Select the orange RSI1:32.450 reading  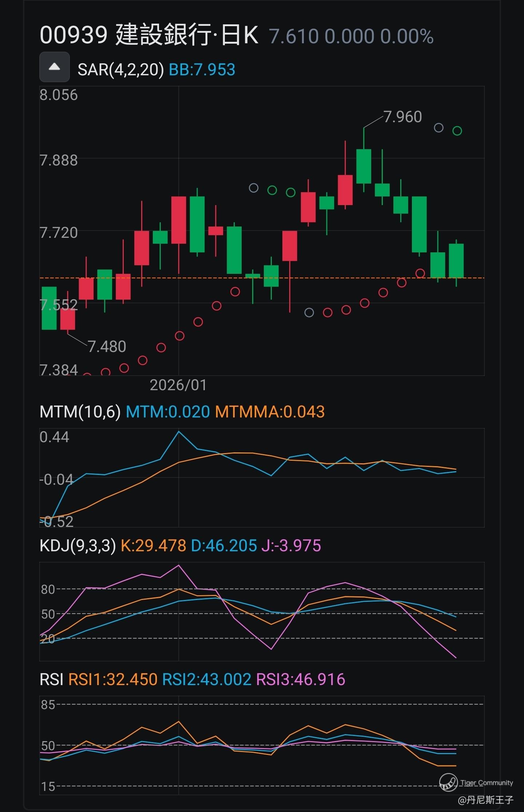113,679
